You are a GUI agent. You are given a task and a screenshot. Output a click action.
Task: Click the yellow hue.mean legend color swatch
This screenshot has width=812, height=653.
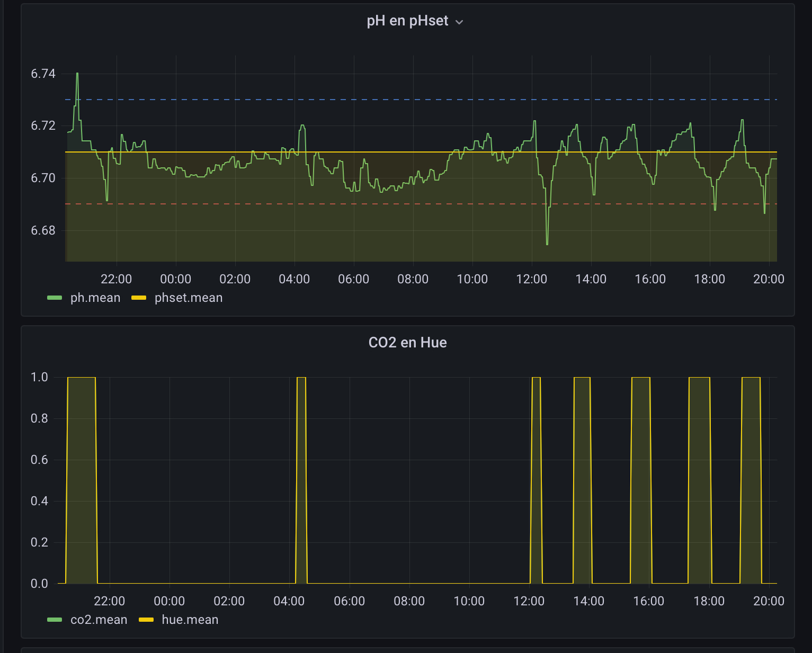tap(146, 620)
